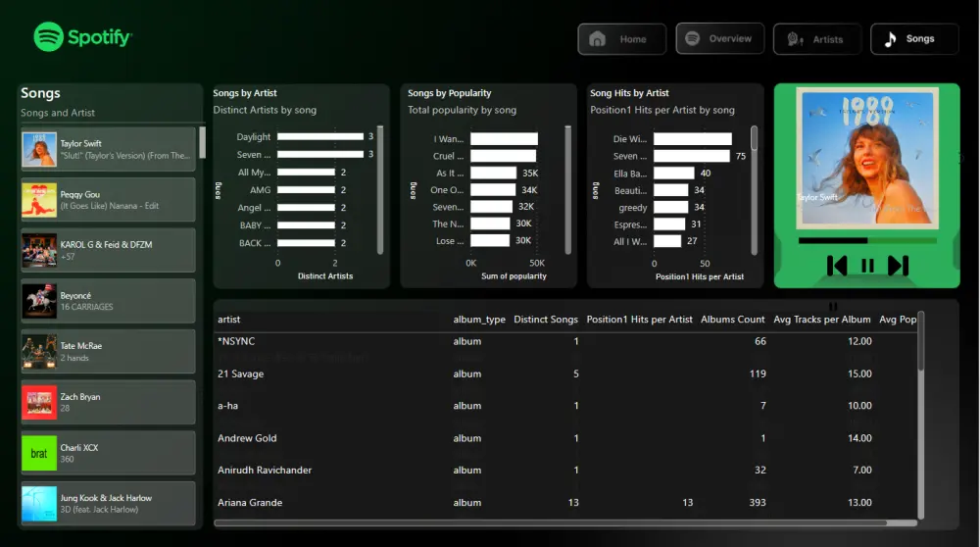Click the Andrew Gold artist cell
This screenshot has width=980, height=547.
point(247,438)
